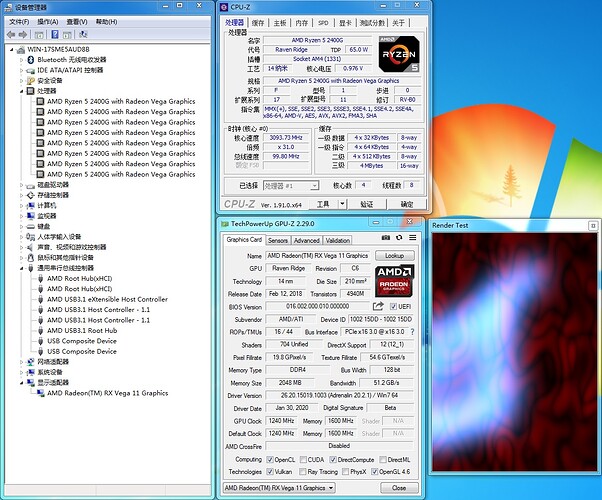The image size is (602, 500).
Task: Click the Driver Version field in GPU-Z
Action: (x=339, y=395)
